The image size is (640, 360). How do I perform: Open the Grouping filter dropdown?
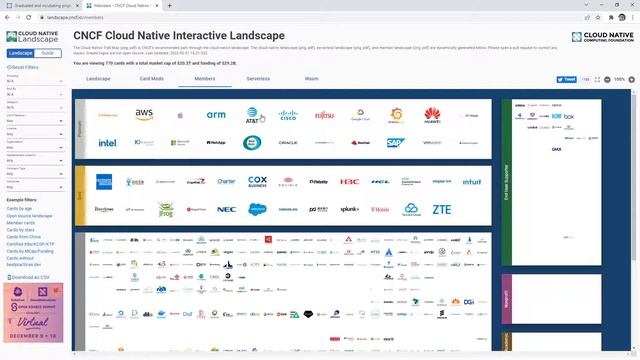pos(35,81)
